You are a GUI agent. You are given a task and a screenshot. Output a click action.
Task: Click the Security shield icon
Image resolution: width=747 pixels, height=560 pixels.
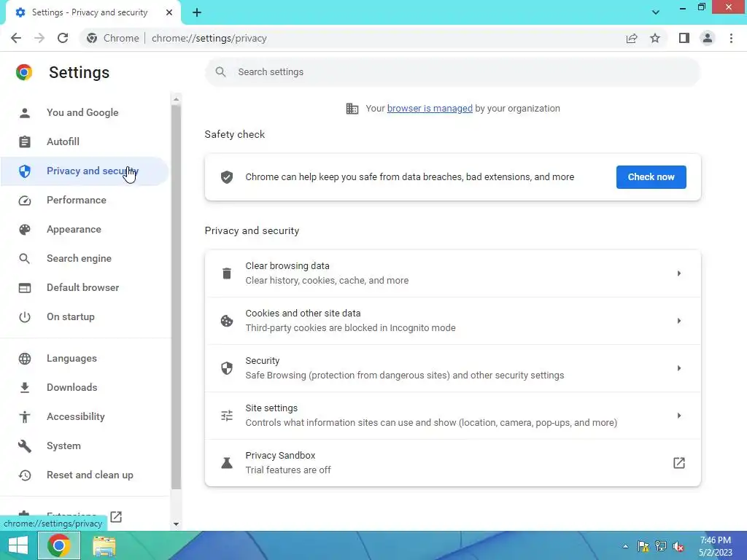click(x=227, y=368)
